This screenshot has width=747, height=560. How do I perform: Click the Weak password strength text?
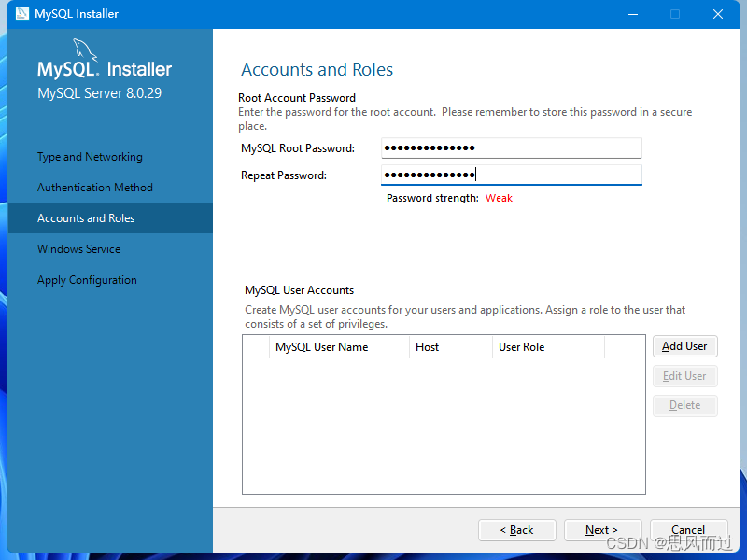pyautogui.click(x=499, y=198)
